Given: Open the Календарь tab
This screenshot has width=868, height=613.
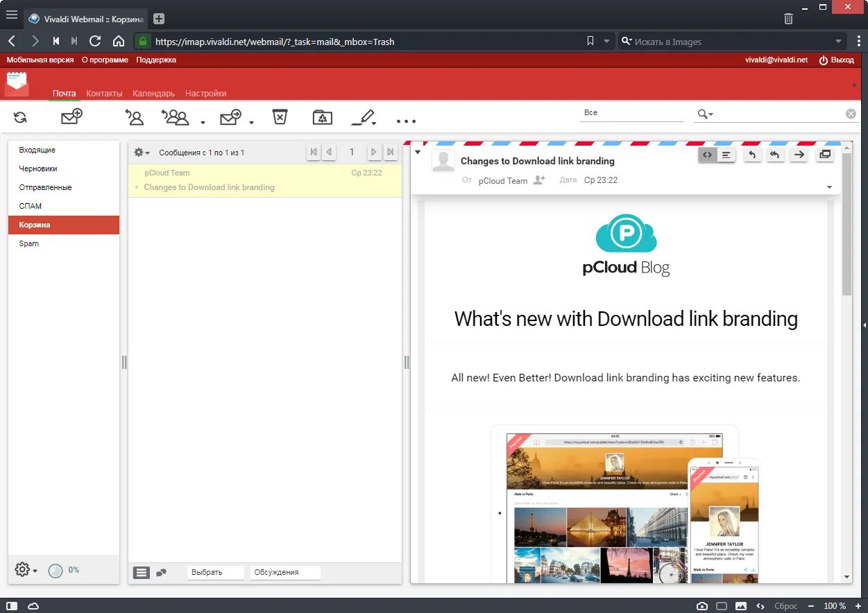Looking at the screenshot, I should (x=153, y=93).
